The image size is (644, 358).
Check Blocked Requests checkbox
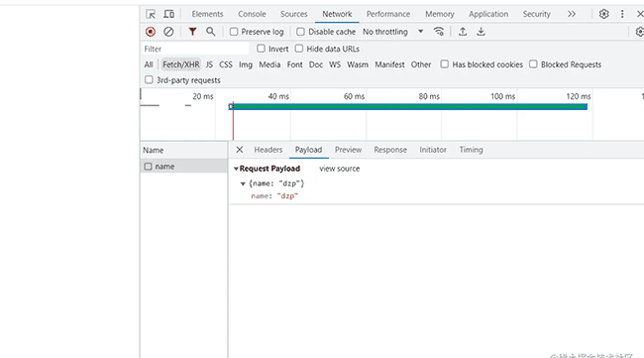click(533, 64)
